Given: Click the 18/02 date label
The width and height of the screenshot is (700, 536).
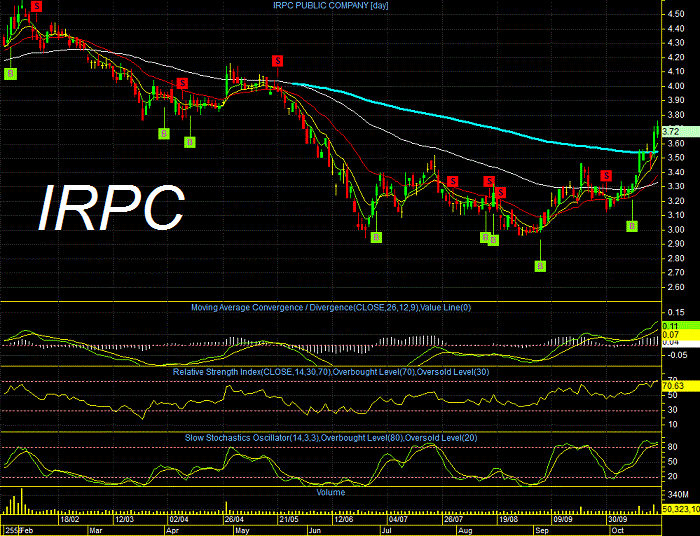Looking at the screenshot, I should tap(71, 519).
